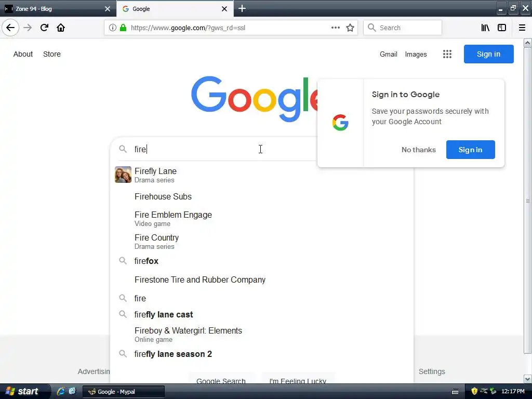This screenshot has width=532, height=399.
Task: Open the Library icon in the toolbar
Action: coord(485,28)
